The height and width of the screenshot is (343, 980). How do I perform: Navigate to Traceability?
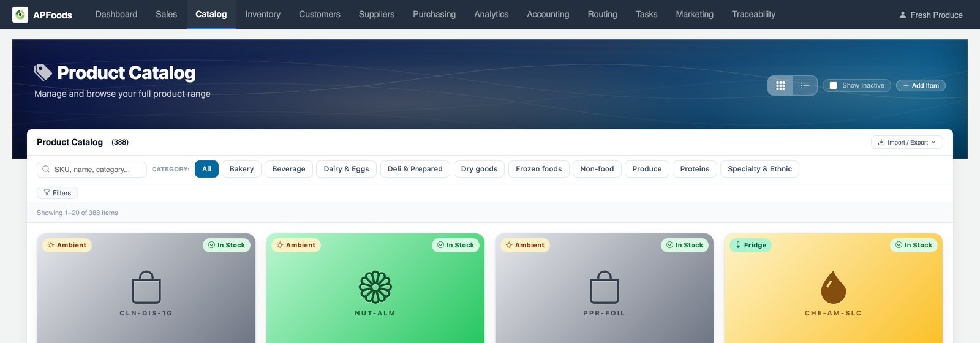753,14
